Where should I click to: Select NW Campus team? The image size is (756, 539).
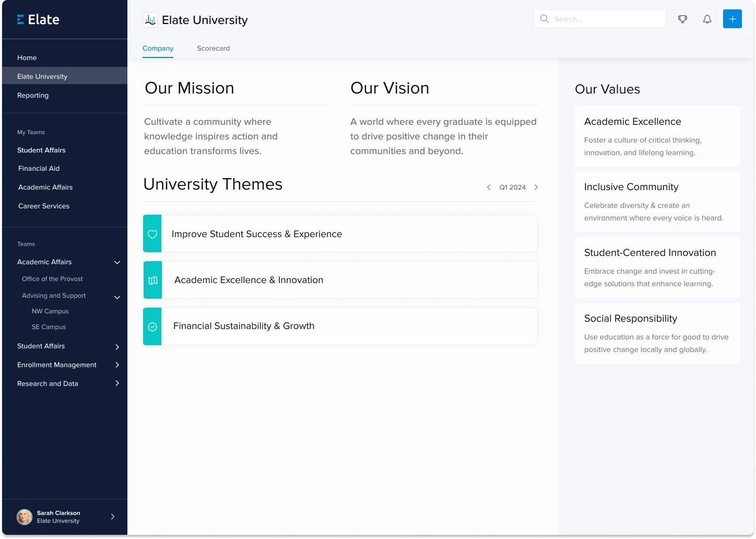tap(50, 311)
